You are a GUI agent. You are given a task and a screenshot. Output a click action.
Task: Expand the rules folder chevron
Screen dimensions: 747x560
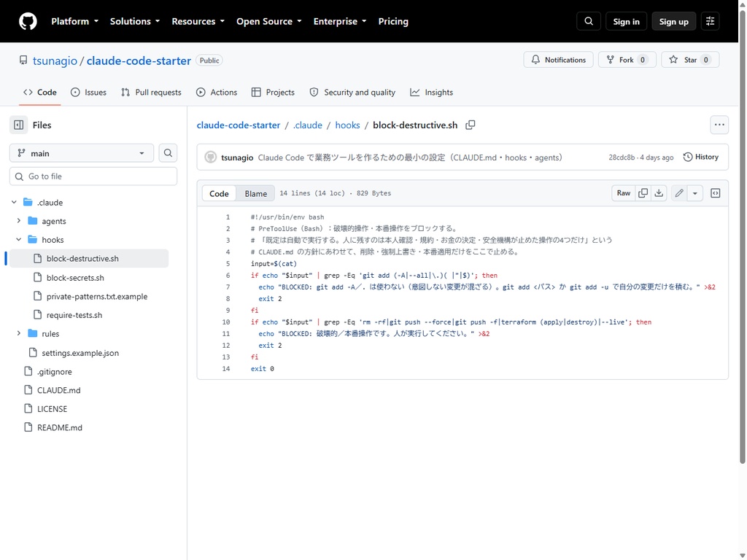click(19, 334)
